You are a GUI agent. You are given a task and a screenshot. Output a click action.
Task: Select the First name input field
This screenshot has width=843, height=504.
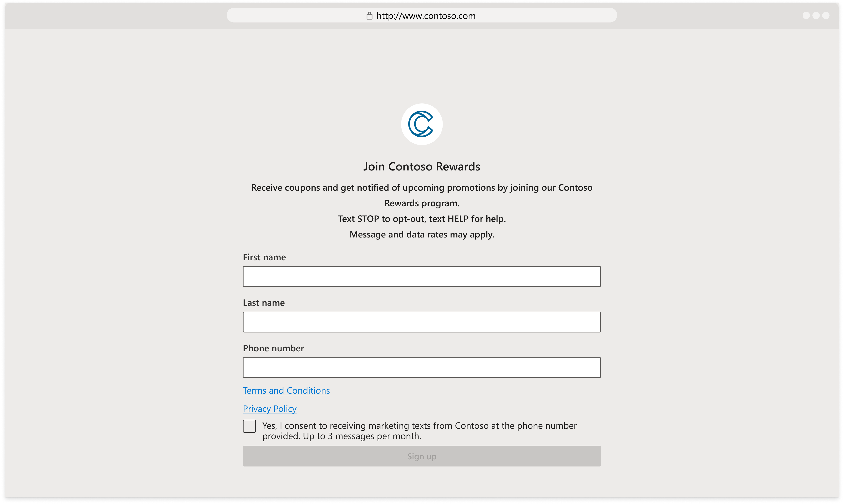click(422, 276)
